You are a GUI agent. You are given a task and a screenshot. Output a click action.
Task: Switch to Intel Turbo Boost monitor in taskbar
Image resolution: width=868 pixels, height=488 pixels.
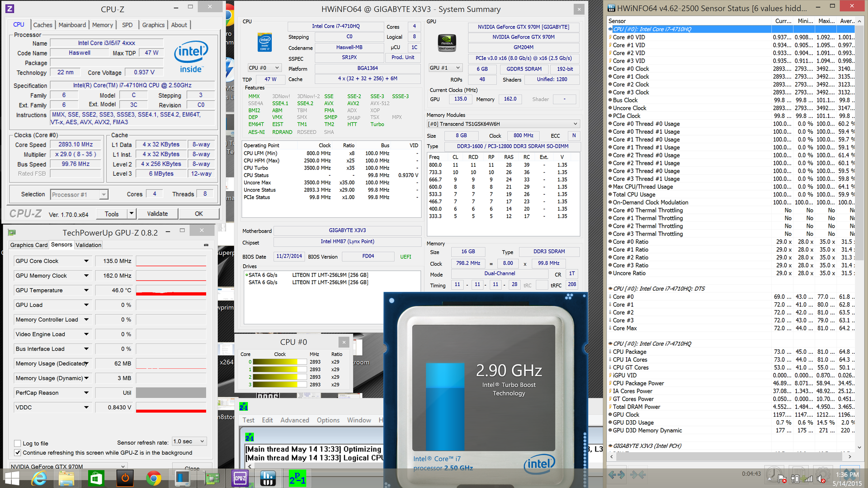[x=183, y=478]
